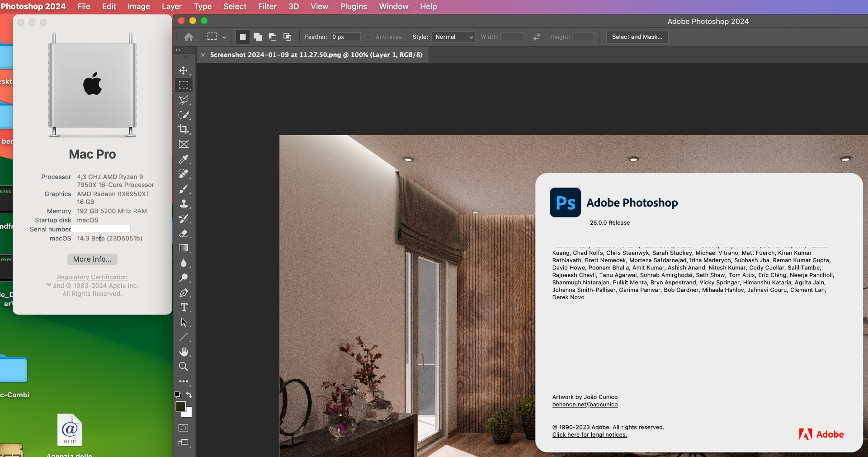868x457 pixels.
Task: Reset default foreground and background colors
Action: (x=178, y=395)
